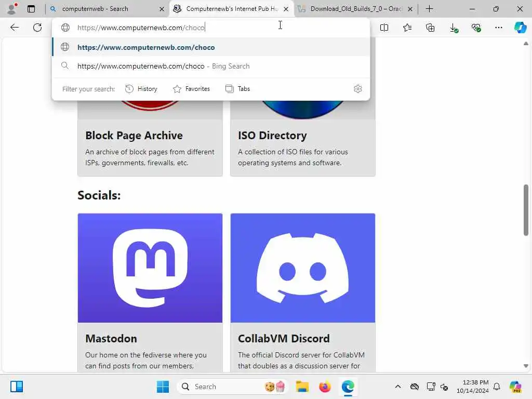Screen dimensions: 532x399
Task: Open the Windows widgets panel icon
Action: click(16, 387)
